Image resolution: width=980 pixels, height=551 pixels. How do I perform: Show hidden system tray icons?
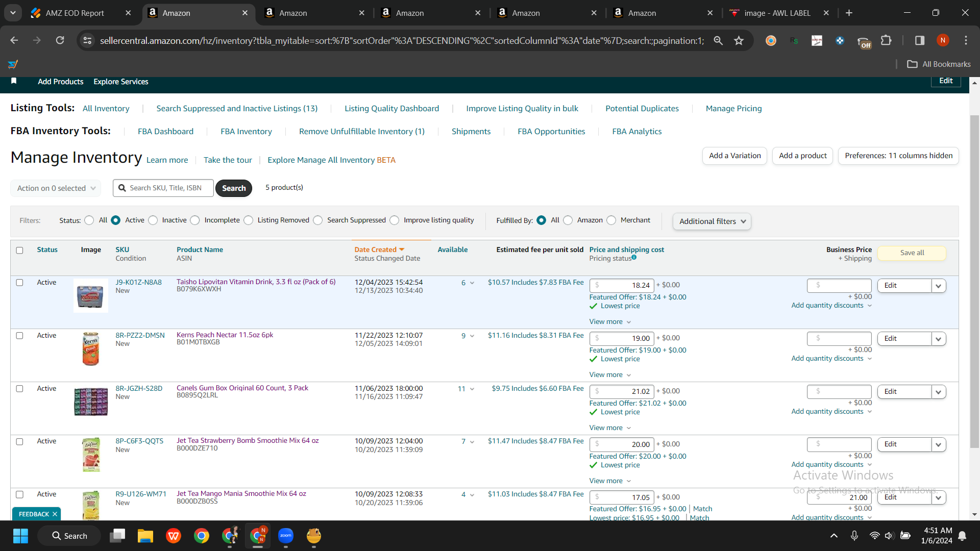[x=834, y=536]
